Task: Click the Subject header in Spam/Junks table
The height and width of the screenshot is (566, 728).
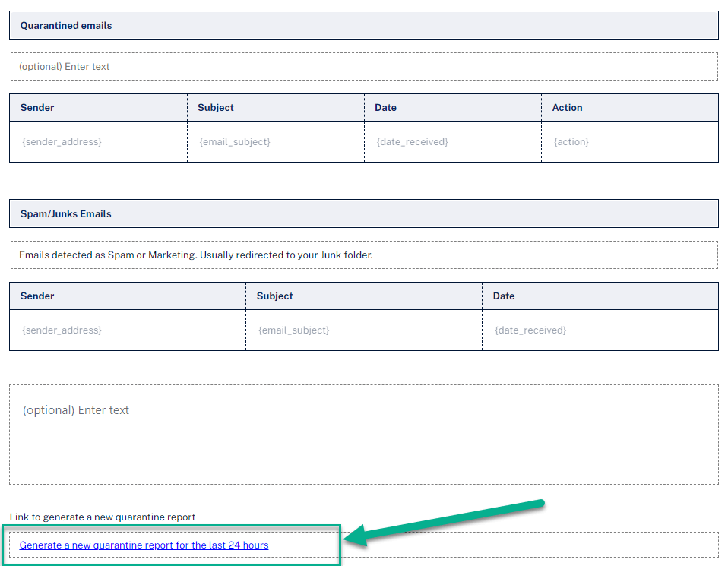Action: (x=364, y=296)
